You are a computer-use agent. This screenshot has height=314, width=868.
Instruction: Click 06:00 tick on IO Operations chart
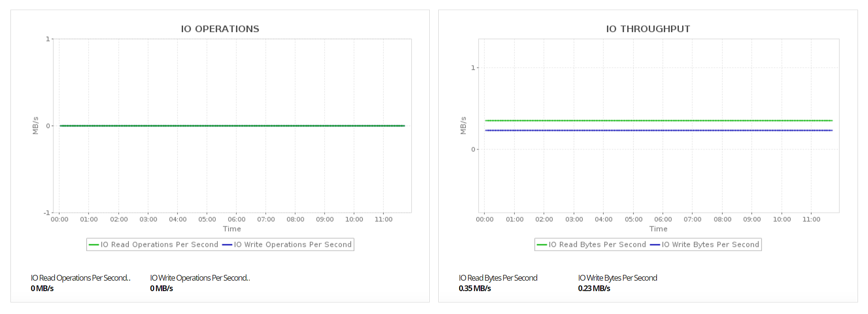[x=237, y=219]
